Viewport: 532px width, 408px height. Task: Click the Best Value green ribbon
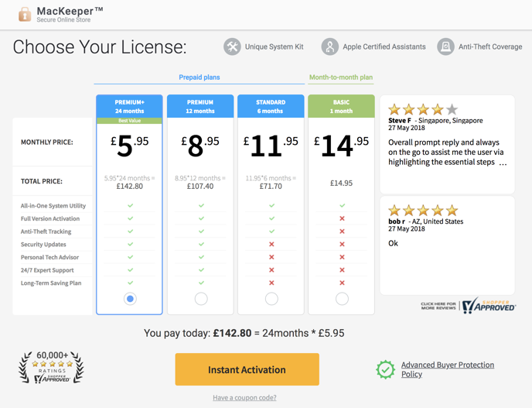point(129,121)
